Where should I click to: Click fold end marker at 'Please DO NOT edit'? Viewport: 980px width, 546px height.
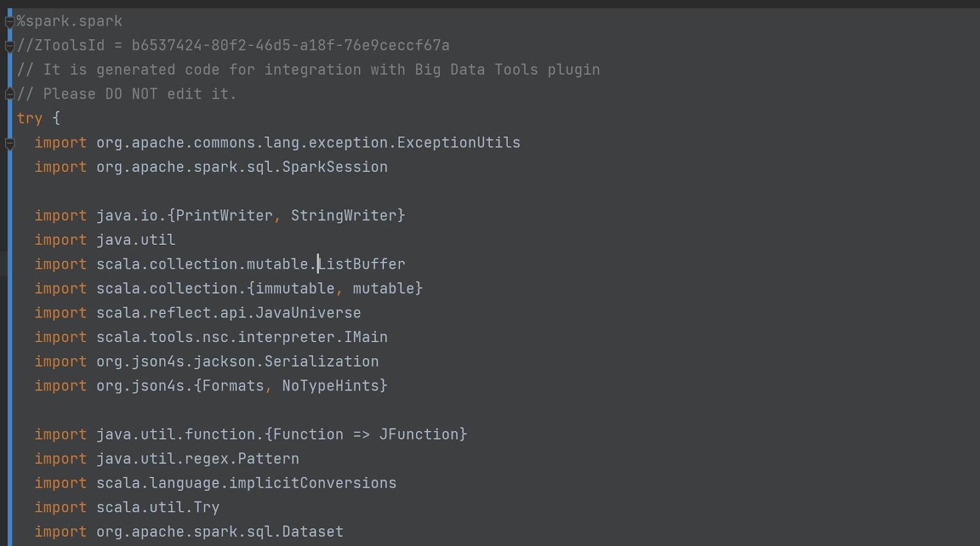(x=9, y=94)
